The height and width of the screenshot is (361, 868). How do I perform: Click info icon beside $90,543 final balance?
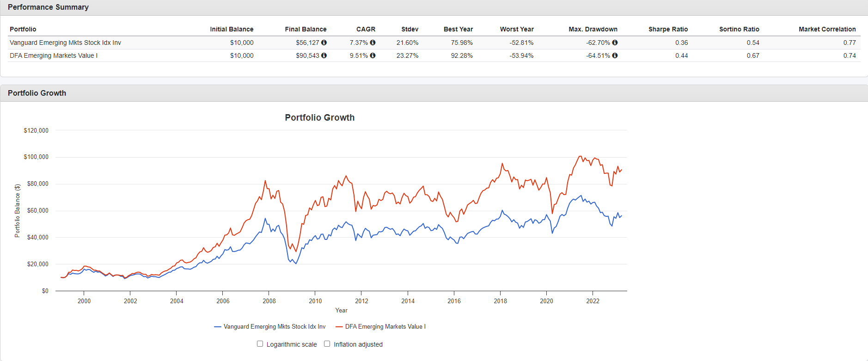click(x=324, y=55)
